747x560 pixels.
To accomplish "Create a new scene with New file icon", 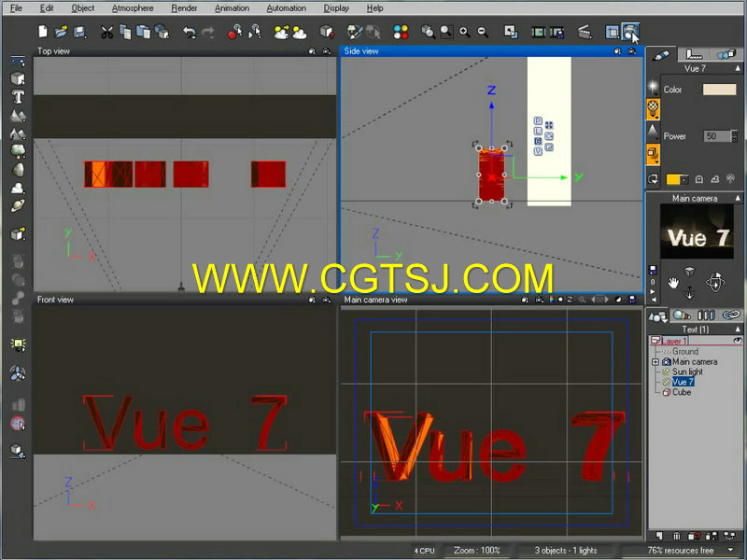I will click(43, 32).
